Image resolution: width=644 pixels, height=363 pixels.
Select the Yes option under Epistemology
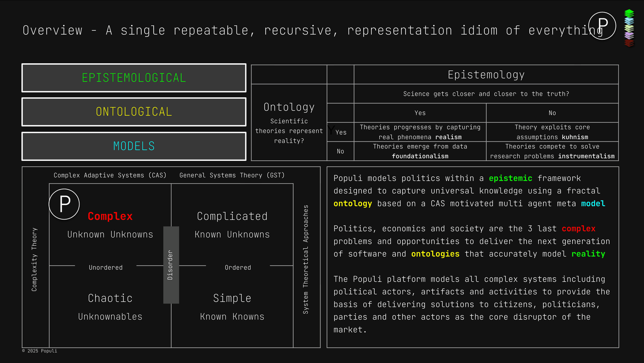pos(419,113)
